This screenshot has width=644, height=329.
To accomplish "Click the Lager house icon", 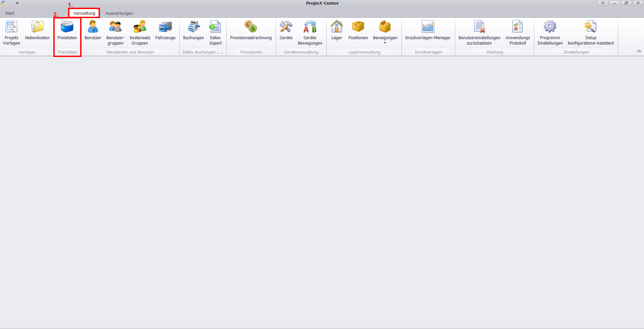I will pyautogui.click(x=336, y=27).
